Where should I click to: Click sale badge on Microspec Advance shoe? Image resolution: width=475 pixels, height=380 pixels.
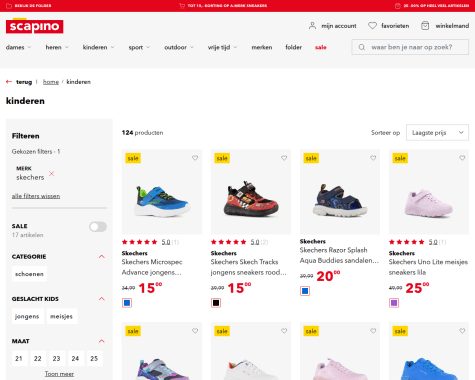133,158
